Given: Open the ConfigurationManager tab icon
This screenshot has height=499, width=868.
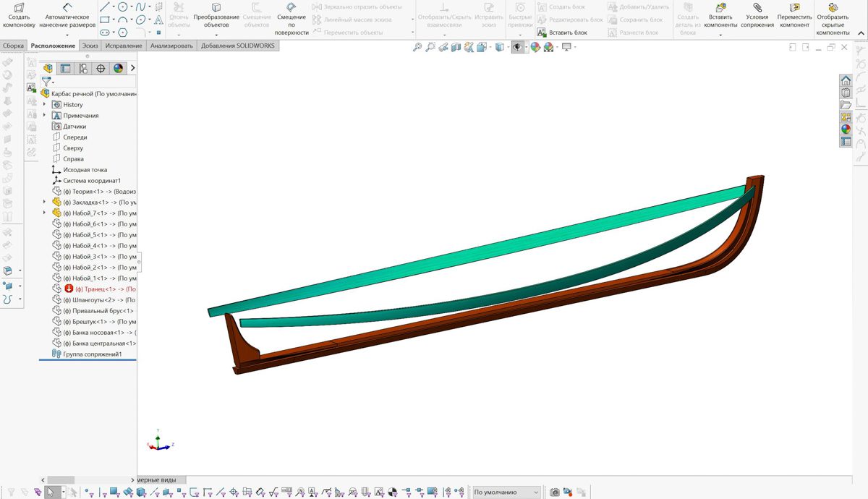Looking at the screenshot, I should click(83, 69).
